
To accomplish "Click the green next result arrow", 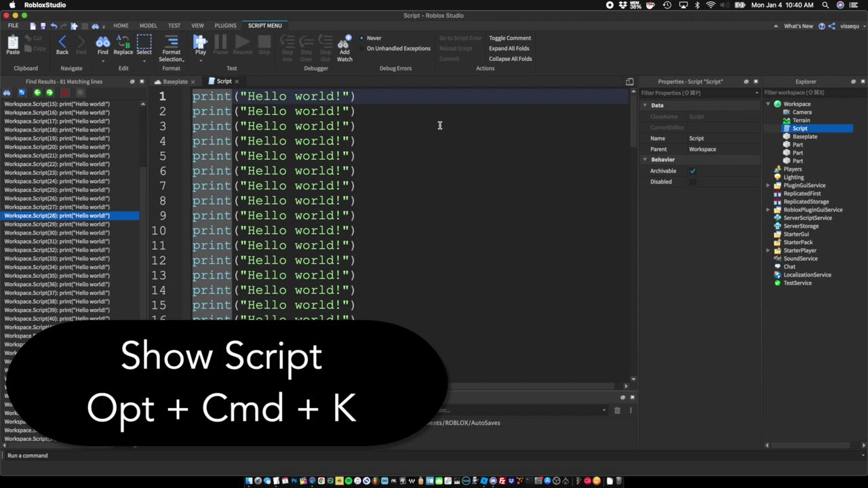I will click(x=50, y=92).
